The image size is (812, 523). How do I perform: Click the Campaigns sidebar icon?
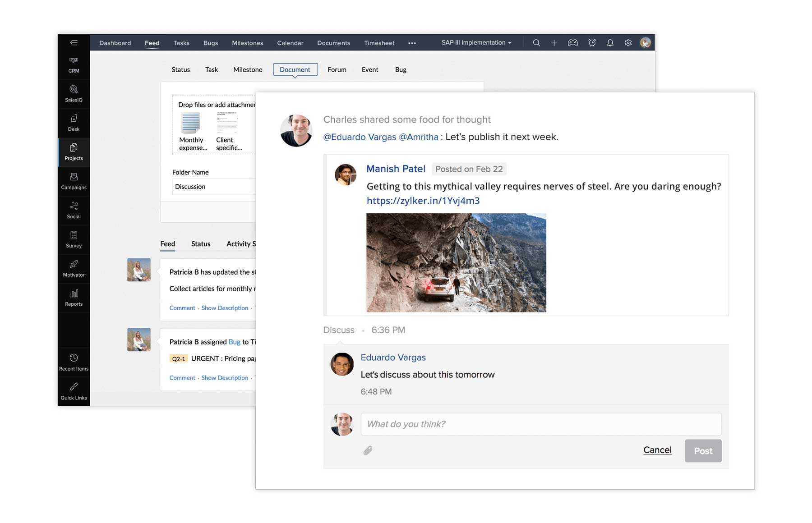[x=74, y=181]
